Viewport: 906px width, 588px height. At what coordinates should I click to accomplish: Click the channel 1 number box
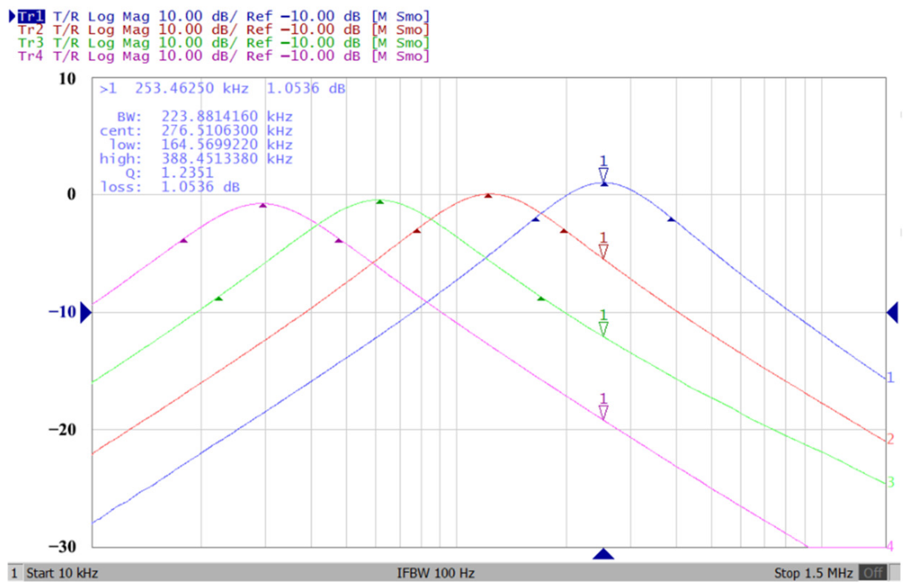(x=14, y=573)
